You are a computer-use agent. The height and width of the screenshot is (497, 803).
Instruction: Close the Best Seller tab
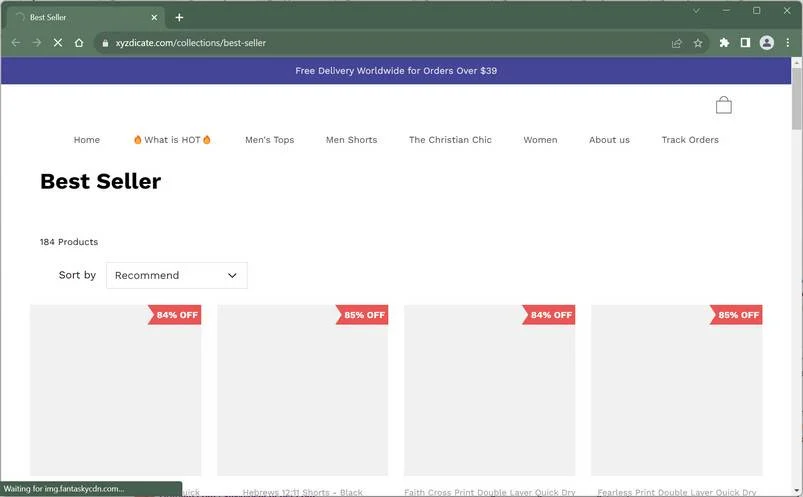[x=154, y=17]
